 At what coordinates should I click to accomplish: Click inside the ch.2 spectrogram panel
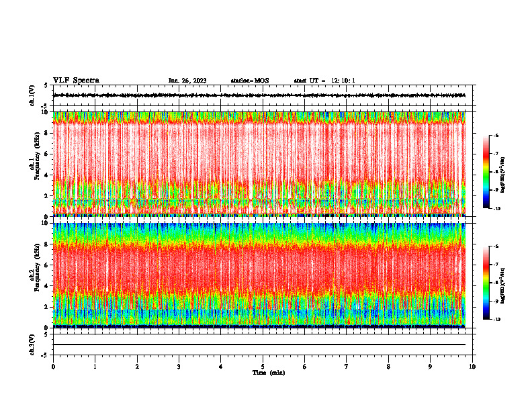(259, 275)
